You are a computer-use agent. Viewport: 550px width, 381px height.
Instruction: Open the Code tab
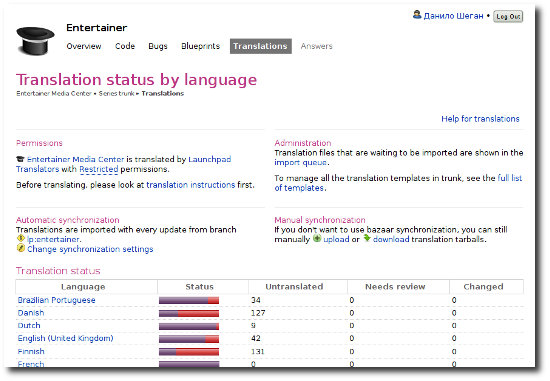[125, 46]
